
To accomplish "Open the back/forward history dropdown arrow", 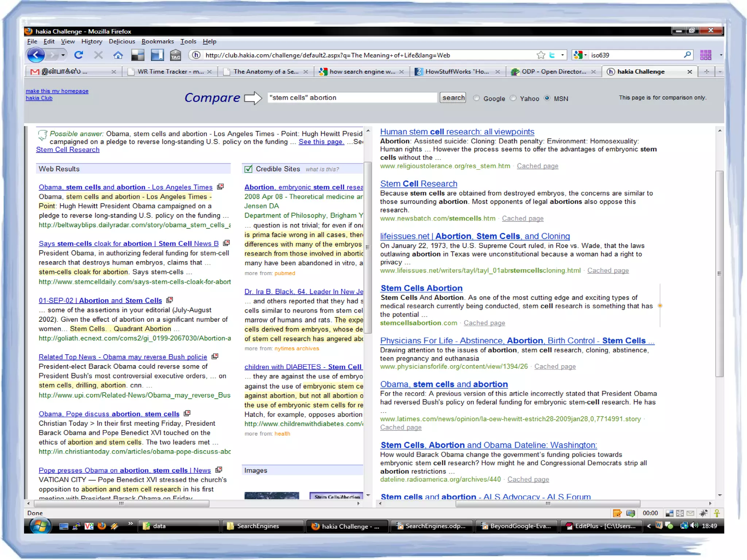I will [63, 55].
